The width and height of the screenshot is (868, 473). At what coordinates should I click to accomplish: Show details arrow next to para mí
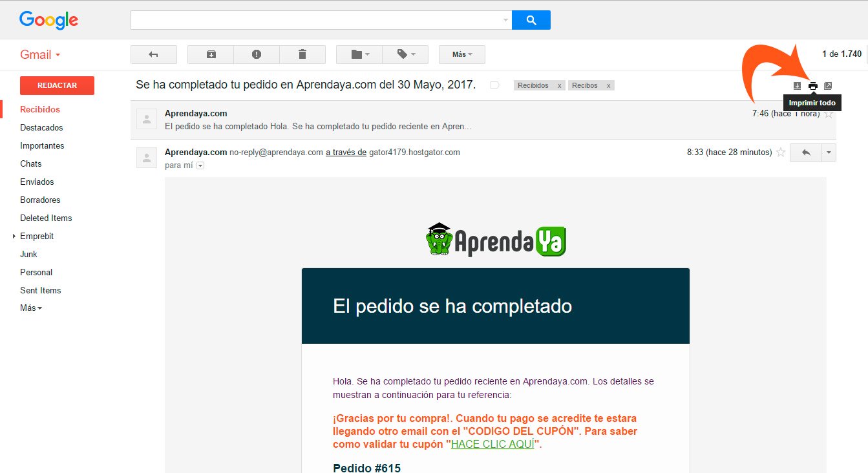[x=200, y=165]
